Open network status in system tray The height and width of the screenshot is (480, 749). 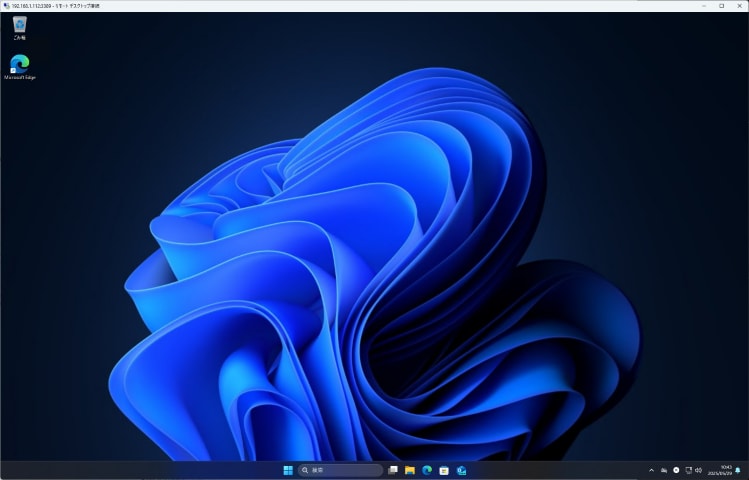688,470
